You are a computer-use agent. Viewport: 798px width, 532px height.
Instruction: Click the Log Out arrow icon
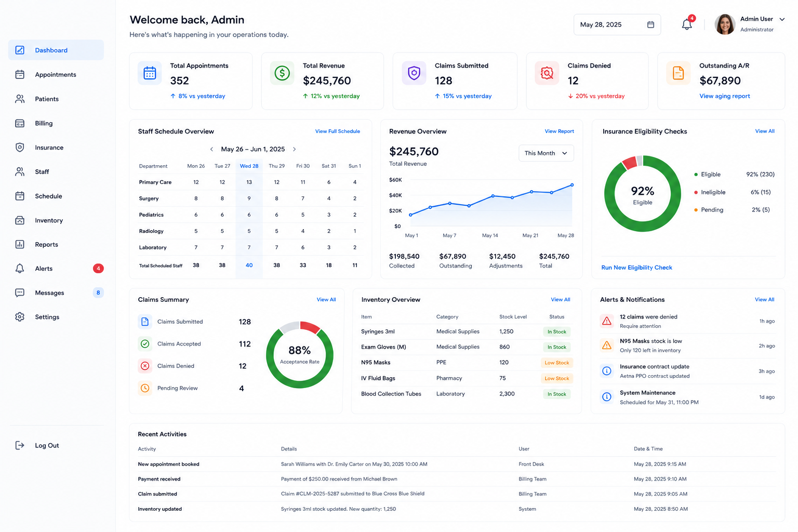point(20,445)
